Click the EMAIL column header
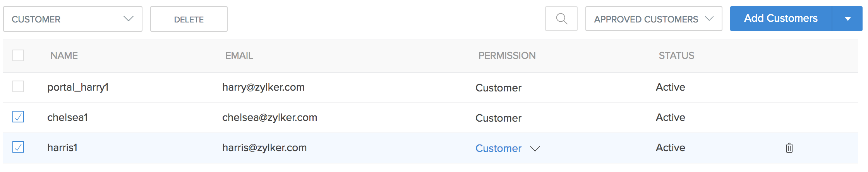868x172 pixels. [x=239, y=56]
